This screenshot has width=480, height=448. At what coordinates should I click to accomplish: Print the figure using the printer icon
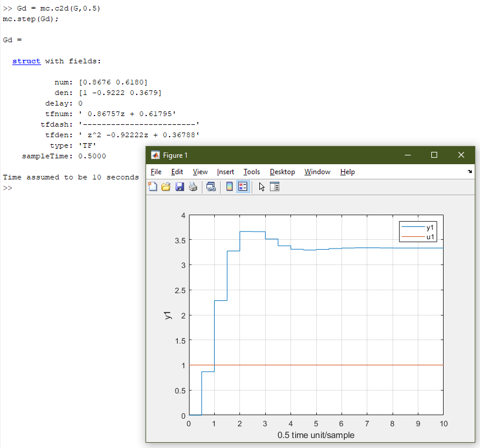(x=194, y=186)
